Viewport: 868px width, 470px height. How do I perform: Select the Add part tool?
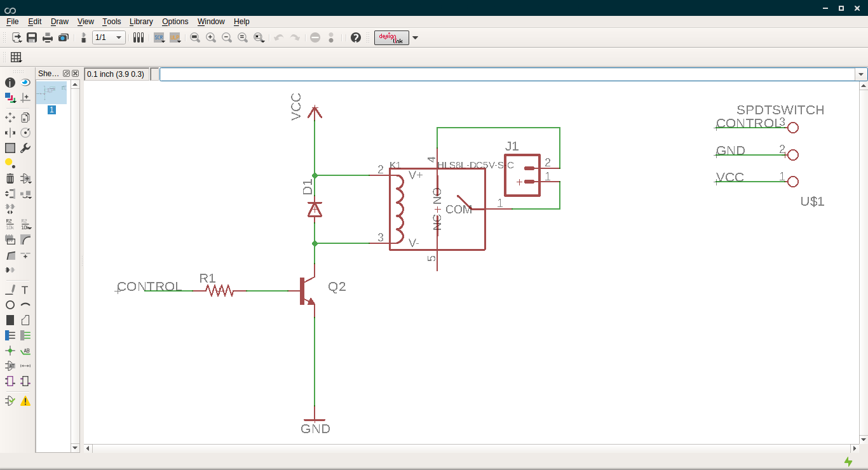[25, 178]
